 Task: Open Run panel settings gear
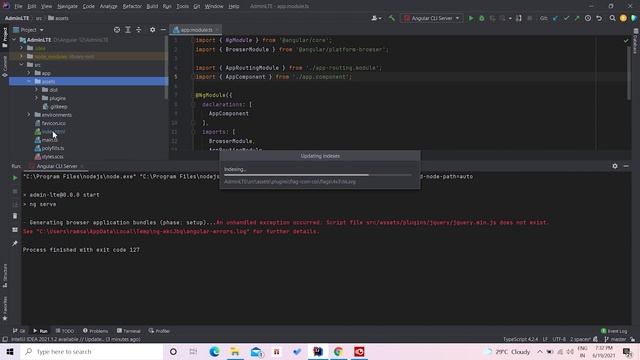[615, 166]
